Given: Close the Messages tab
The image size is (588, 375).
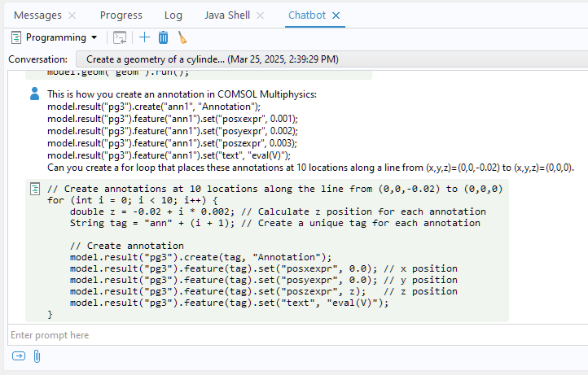Looking at the screenshot, I should [72, 15].
